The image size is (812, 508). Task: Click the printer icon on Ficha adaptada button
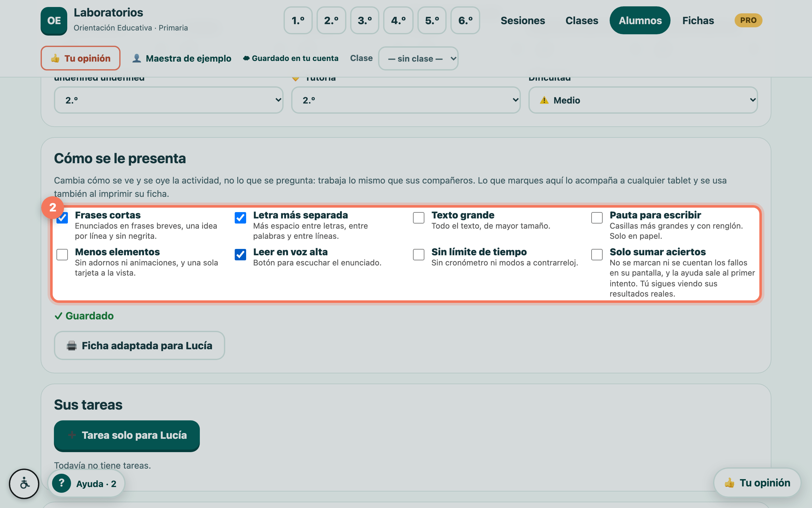coord(71,345)
